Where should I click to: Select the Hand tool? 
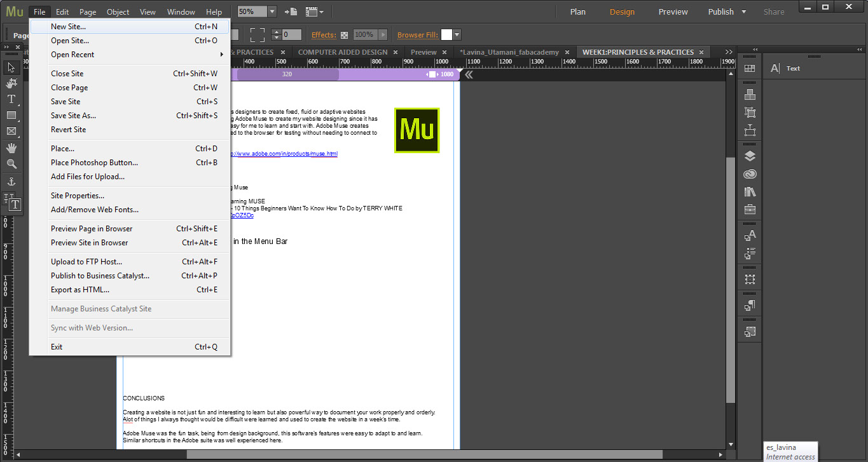click(11, 148)
